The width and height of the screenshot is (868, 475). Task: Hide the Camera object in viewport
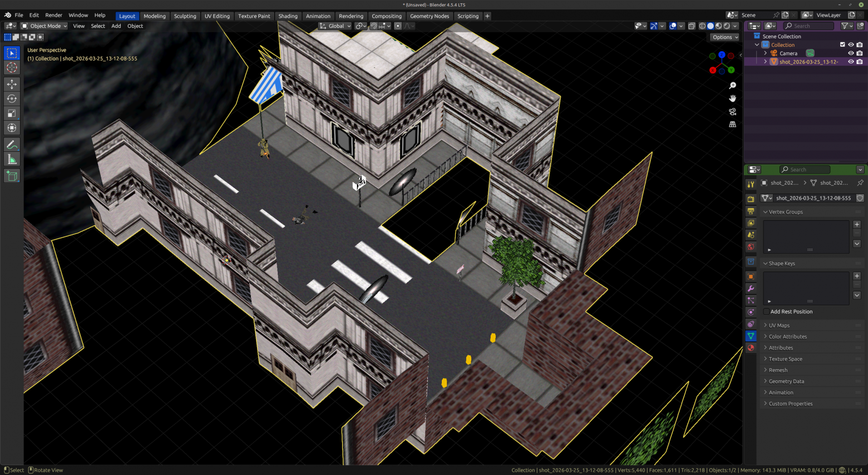[x=851, y=53]
